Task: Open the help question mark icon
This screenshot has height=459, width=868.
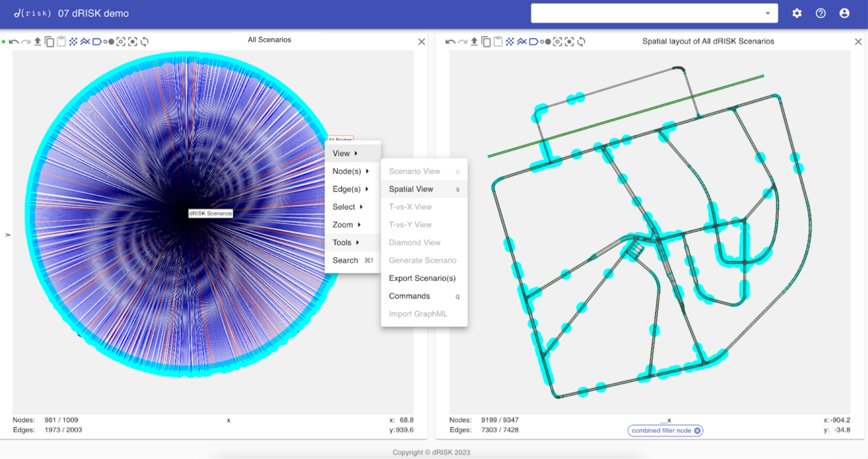Action: tap(821, 13)
